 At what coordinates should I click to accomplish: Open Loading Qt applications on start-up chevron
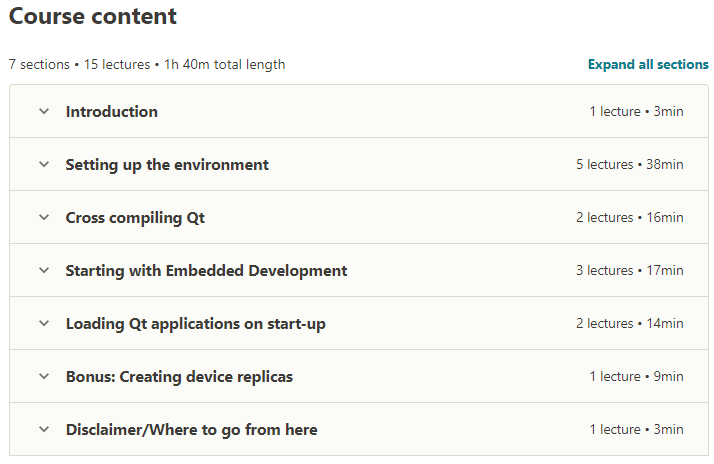44,324
